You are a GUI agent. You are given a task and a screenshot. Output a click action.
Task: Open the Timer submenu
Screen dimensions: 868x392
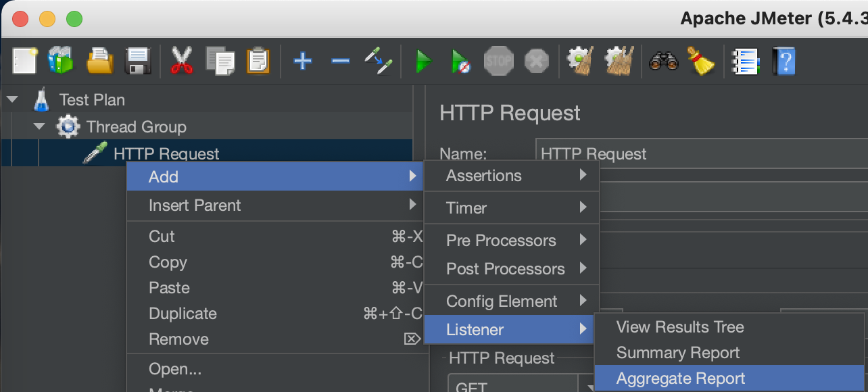[x=512, y=208]
